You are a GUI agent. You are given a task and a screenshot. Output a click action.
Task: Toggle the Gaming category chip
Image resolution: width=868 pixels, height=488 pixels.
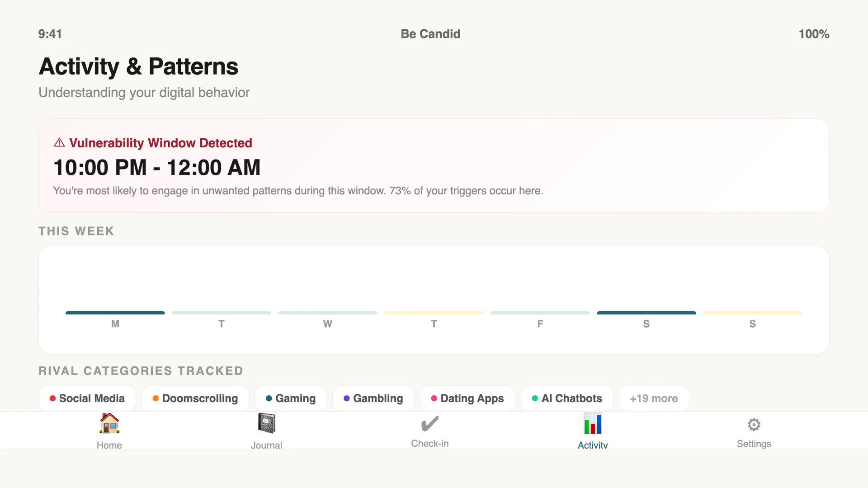click(x=291, y=399)
